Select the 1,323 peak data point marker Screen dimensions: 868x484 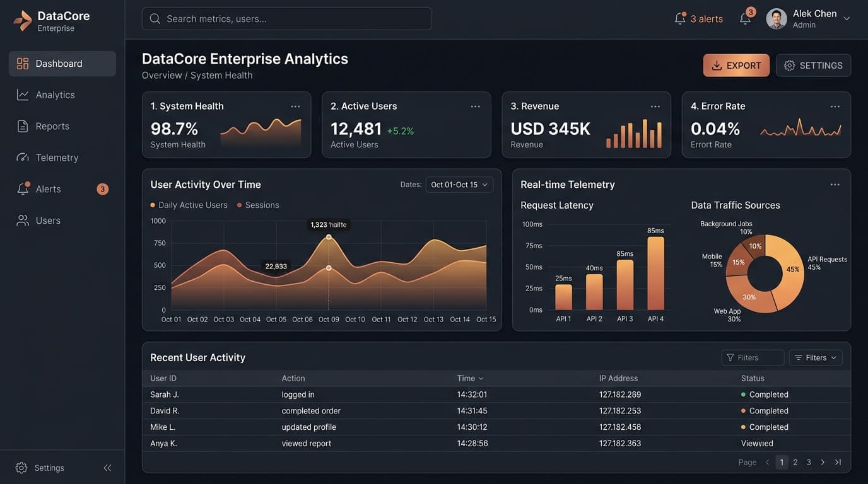[x=329, y=237]
